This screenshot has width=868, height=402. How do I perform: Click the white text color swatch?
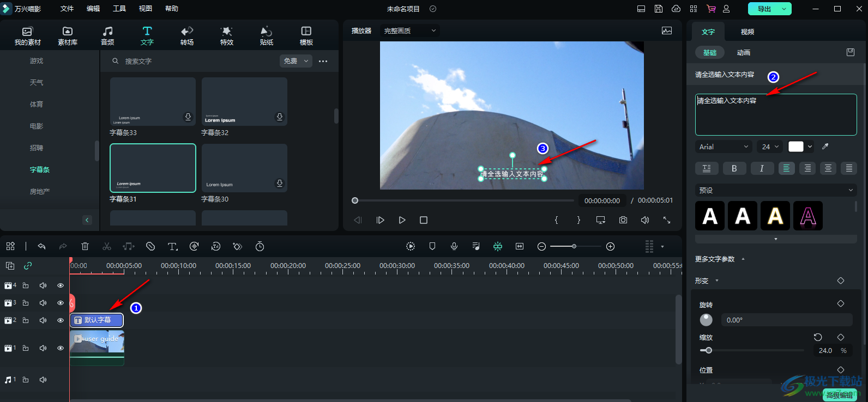[x=796, y=147]
